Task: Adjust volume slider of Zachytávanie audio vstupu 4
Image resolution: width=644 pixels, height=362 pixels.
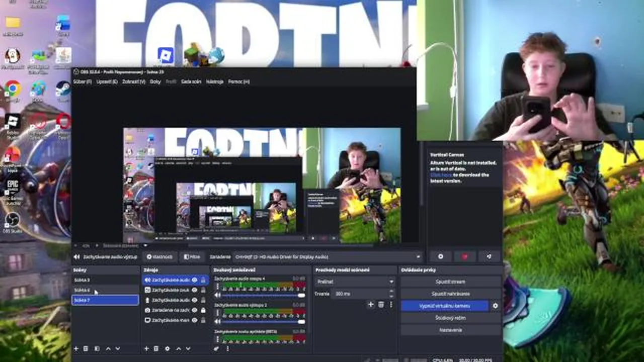Action: pyautogui.click(x=263, y=296)
